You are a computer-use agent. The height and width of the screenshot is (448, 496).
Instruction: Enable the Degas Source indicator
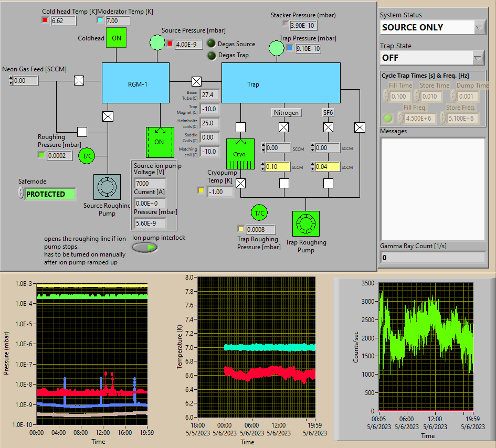coord(211,44)
